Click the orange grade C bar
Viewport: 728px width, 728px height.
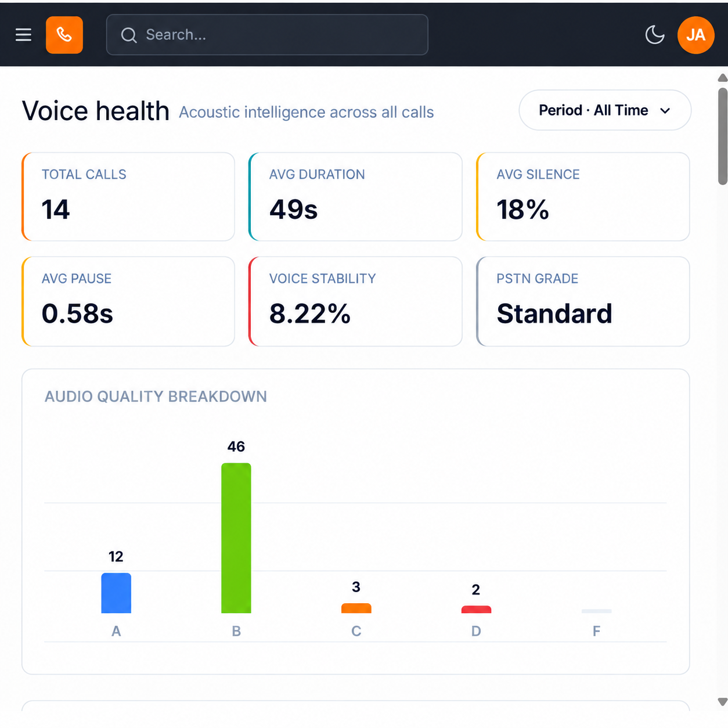coord(356,608)
